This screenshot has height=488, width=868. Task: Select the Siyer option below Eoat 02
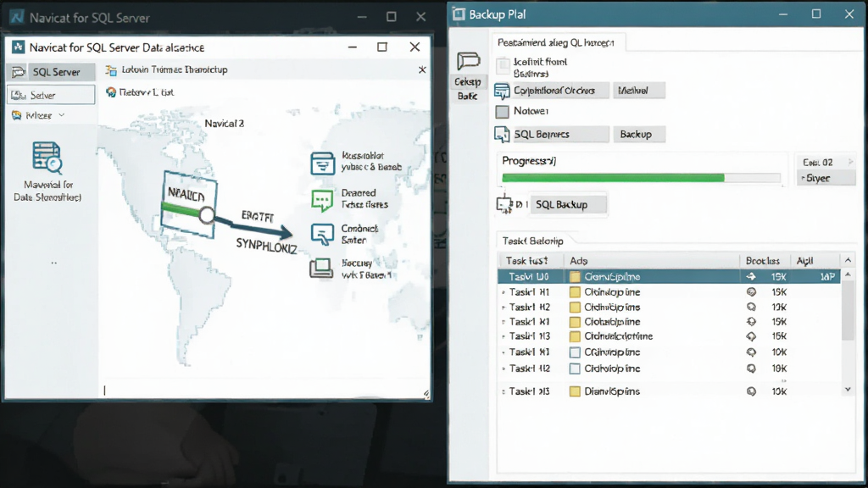(826, 178)
